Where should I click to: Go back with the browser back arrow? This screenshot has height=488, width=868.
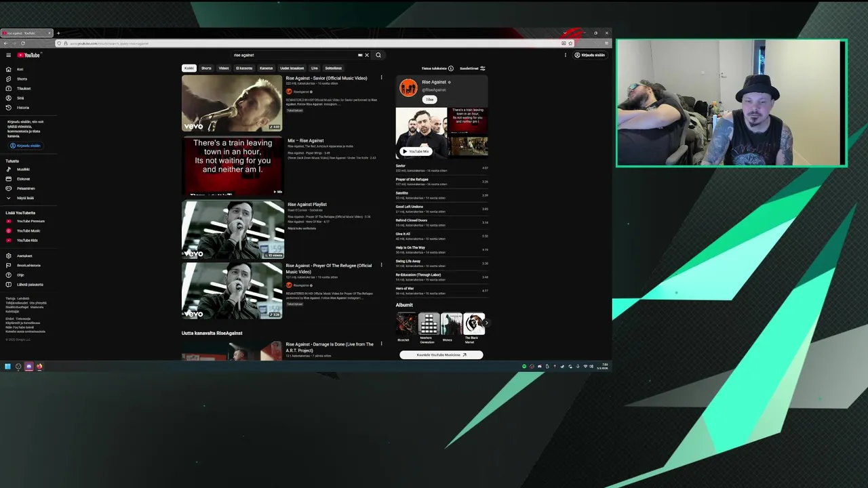click(x=5, y=43)
